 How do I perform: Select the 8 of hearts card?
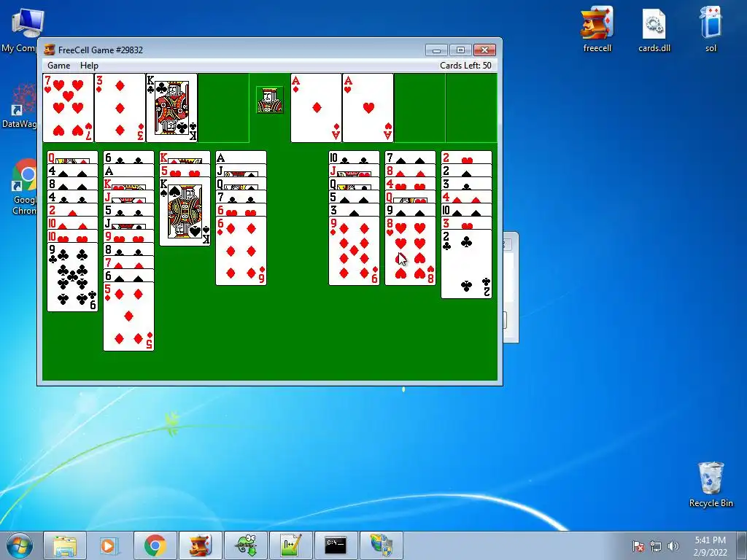pyautogui.click(x=410, y=251)
